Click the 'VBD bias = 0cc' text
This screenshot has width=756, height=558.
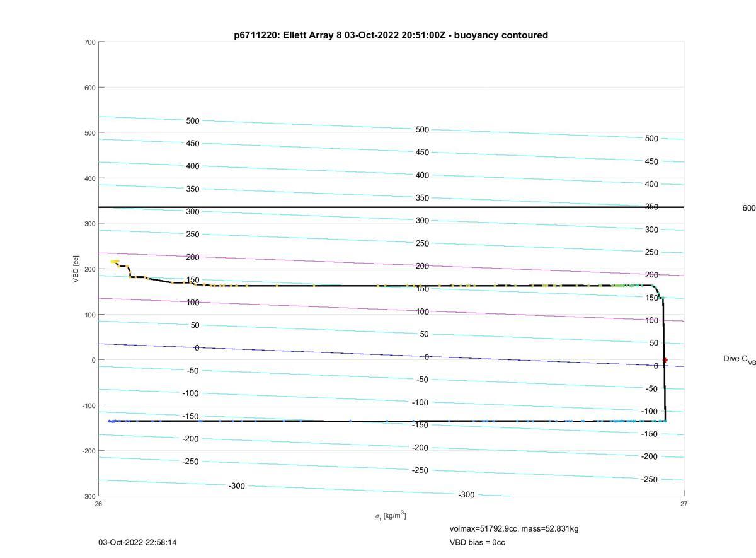477,542
